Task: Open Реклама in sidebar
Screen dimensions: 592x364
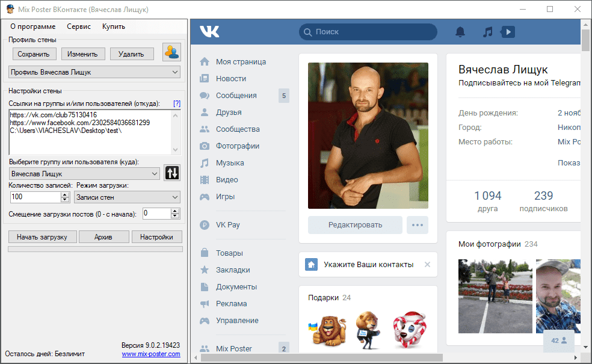Action: [x=231, y=304]
